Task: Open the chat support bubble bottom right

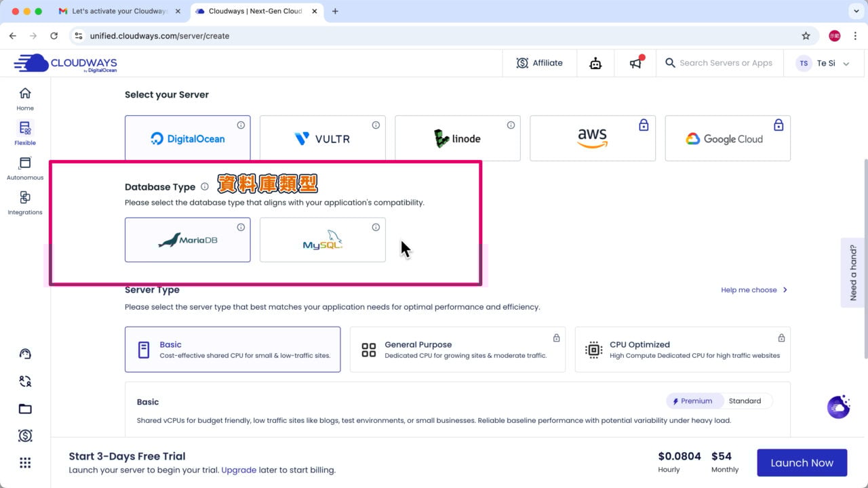Action: click(x=838, y=407)
